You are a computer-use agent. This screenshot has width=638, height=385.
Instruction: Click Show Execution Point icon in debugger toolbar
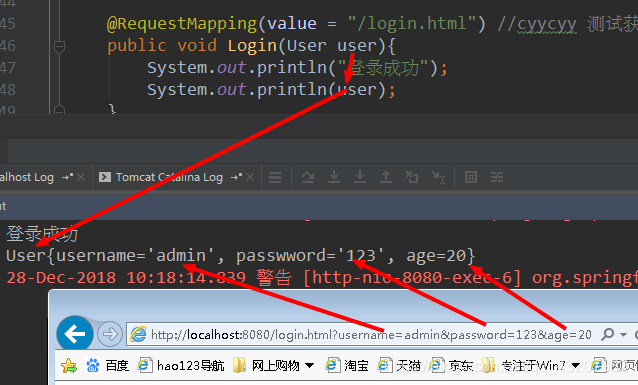(275, 177)
